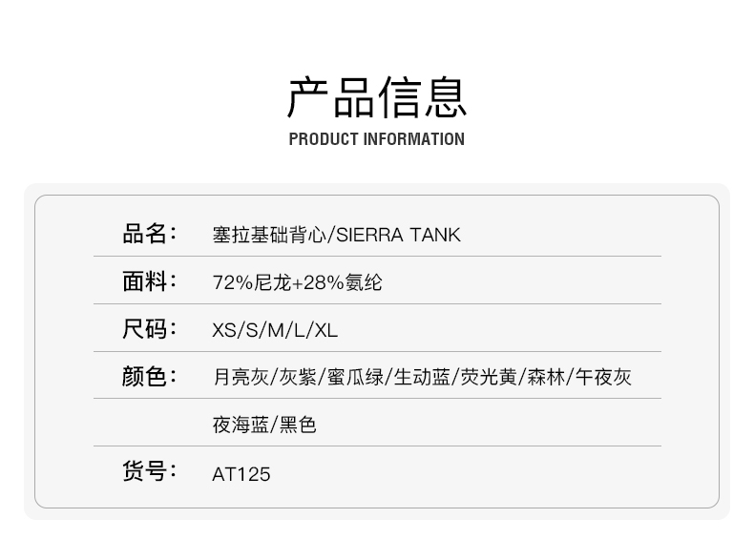Screen dimensions: 754x560
Task: Click the 生动蓝 color name
Action: click(422, 378)
